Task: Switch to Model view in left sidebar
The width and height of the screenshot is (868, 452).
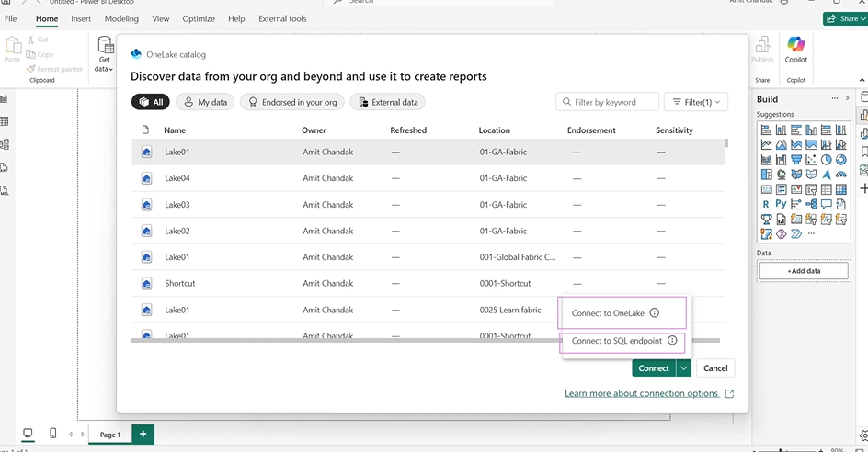Action: click(x=5, y=144)
